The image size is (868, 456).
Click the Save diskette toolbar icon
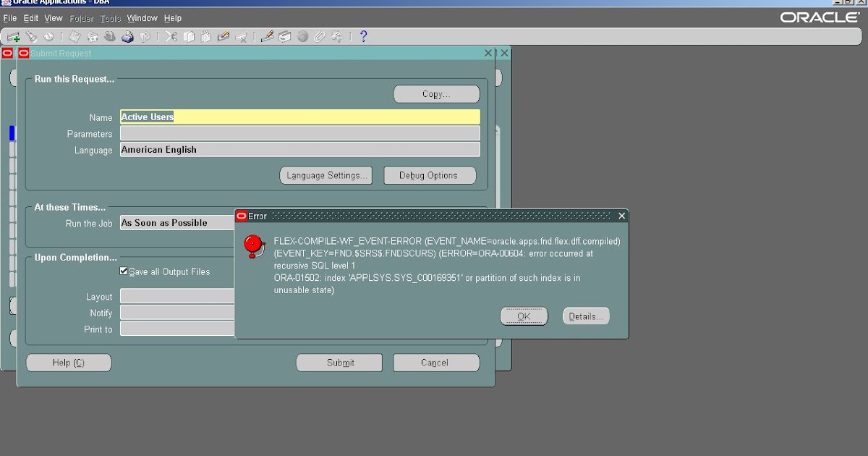tap(75, 37)
